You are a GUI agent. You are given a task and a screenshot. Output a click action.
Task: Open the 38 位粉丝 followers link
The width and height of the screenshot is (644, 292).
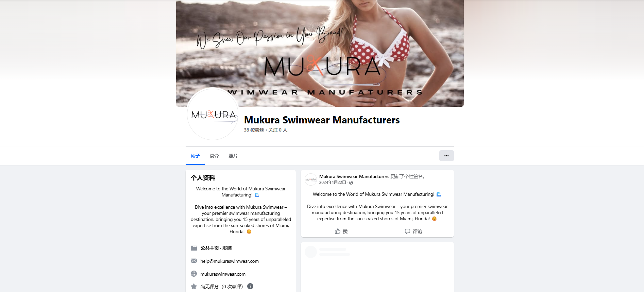pos(254,130)
